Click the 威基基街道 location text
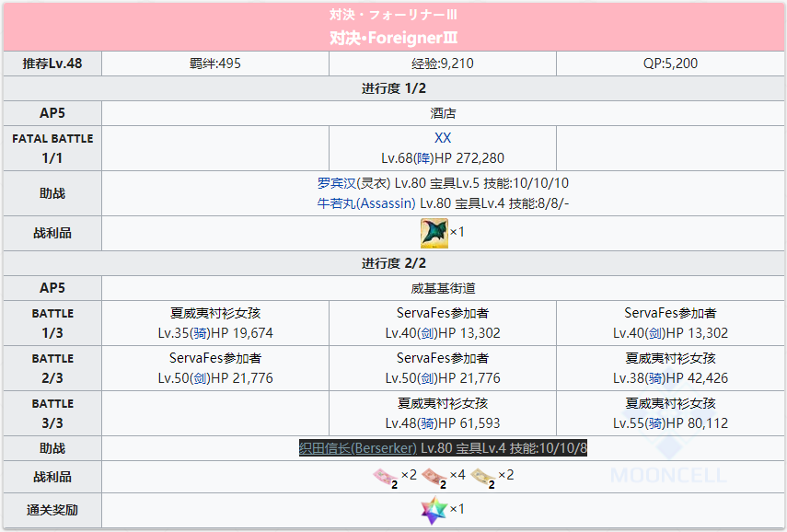This screenshot has height=532, width=787. (443, 289)
